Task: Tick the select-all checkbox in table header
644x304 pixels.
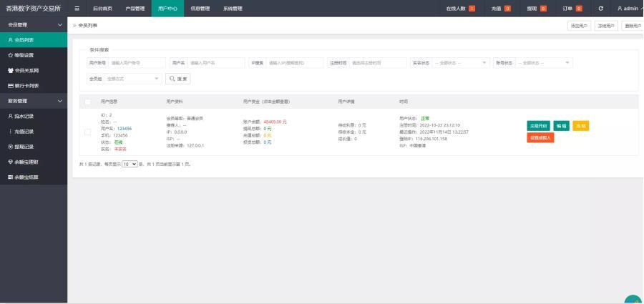Action: click(x=87, y=102)
